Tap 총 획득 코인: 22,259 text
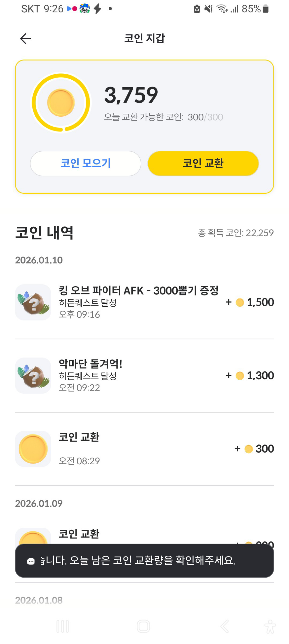Screen dimensions: 289x644 (x=236, y=233)
